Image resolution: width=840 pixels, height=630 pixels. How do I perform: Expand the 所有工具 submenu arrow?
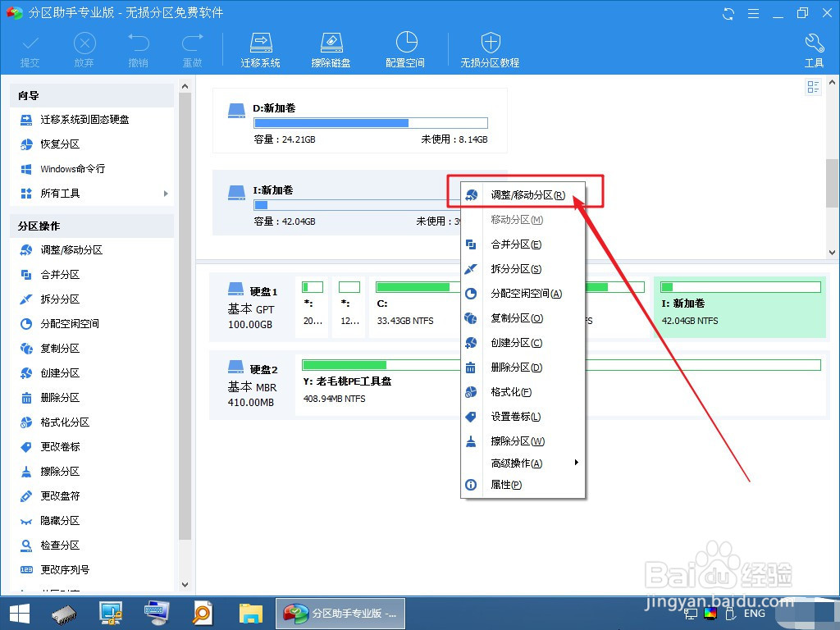point(166,194)
